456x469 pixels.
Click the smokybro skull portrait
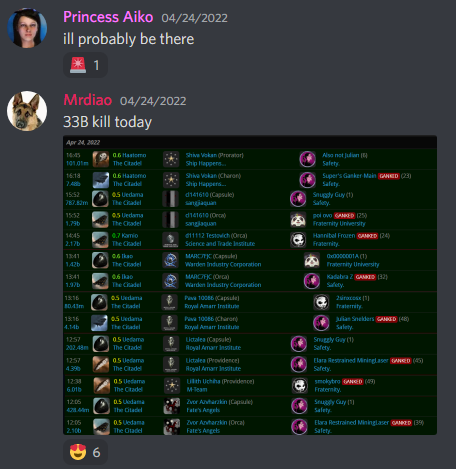point(300,385)
